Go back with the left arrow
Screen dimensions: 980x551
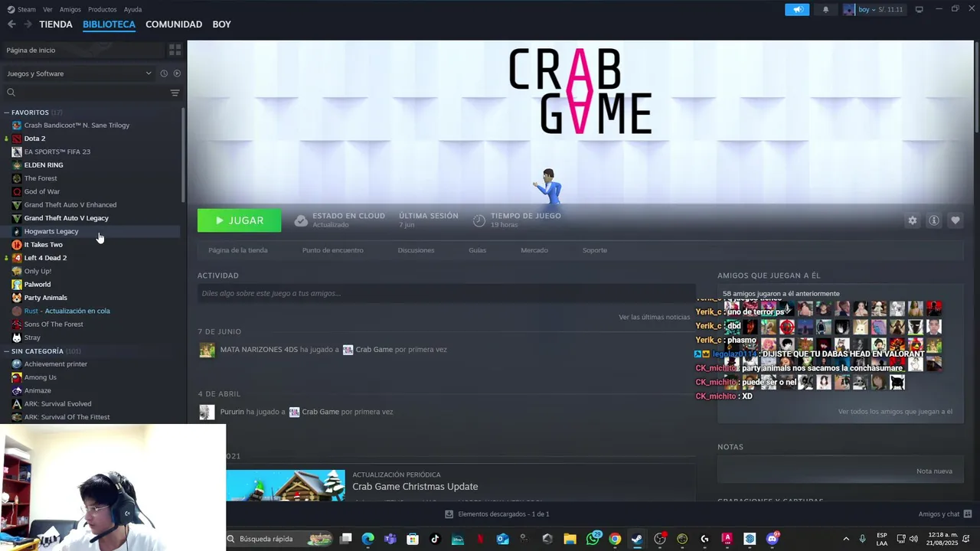(11, 24)
